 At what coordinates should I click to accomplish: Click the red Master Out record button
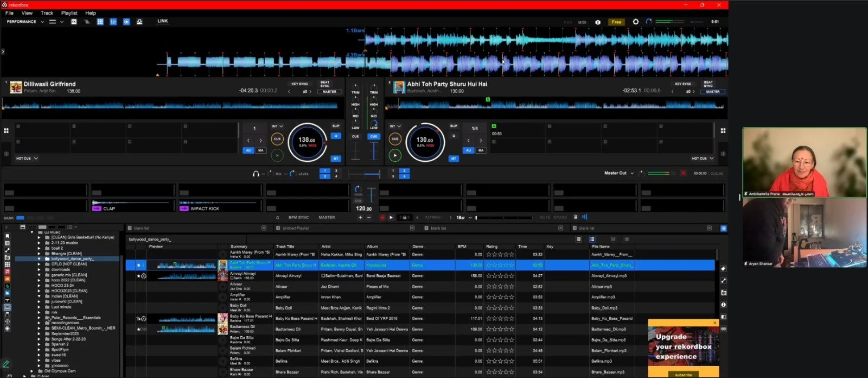[x=683, y=173]
